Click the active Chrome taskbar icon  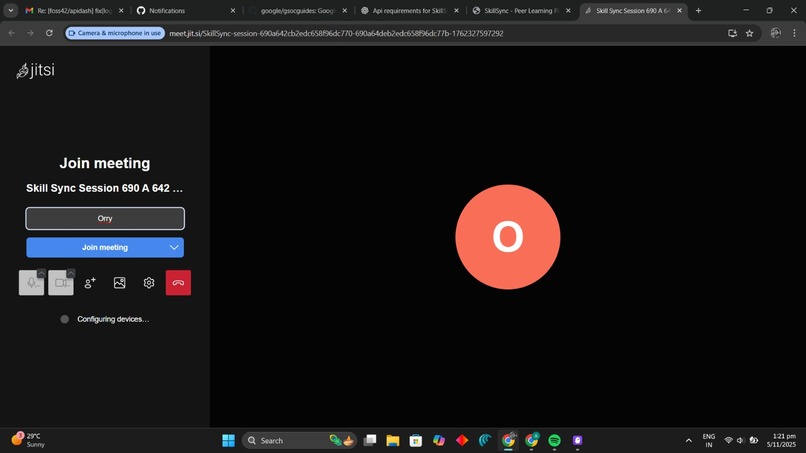(x=508, y=441)
